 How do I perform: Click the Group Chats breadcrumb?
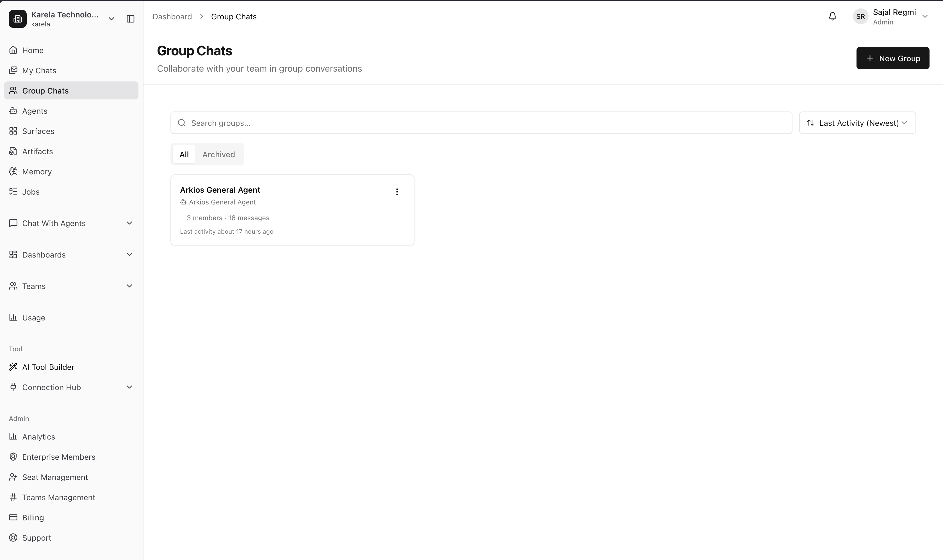coord(234,17)
